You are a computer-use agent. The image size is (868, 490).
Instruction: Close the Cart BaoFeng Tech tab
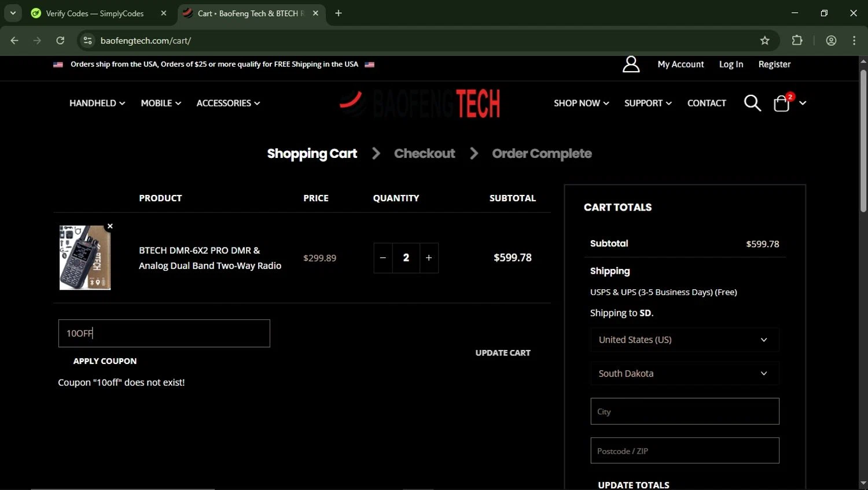pos(315,13)
